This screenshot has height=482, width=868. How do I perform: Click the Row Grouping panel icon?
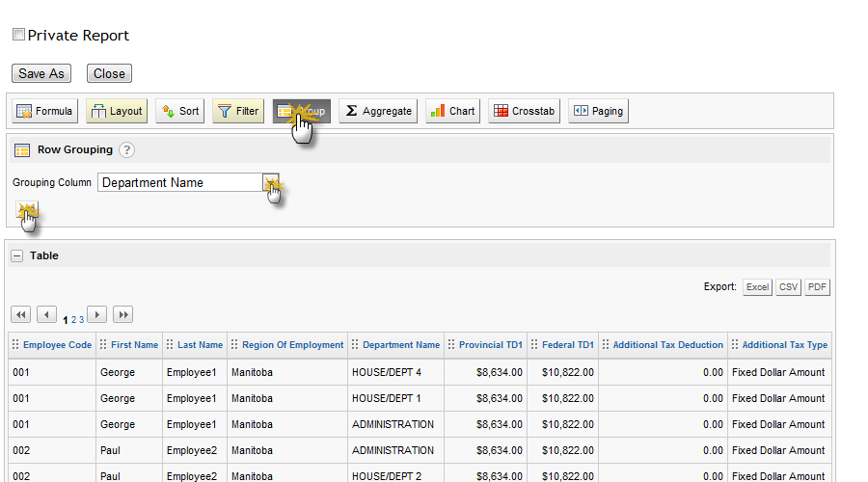tap(22, 150)
